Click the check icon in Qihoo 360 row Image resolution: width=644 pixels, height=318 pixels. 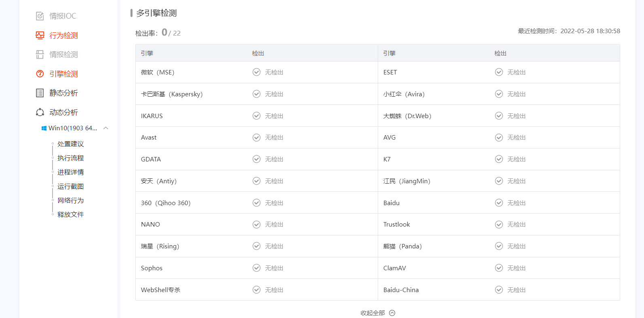pos(257,203)
